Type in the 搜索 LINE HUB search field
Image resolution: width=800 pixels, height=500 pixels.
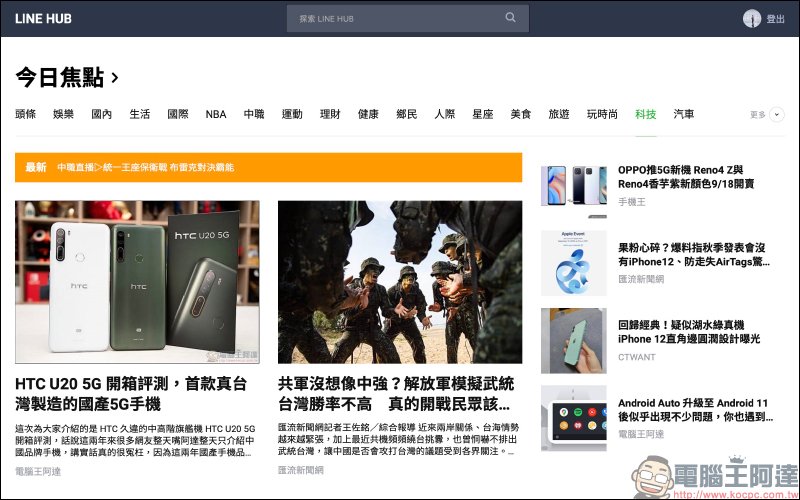(395, 18)
